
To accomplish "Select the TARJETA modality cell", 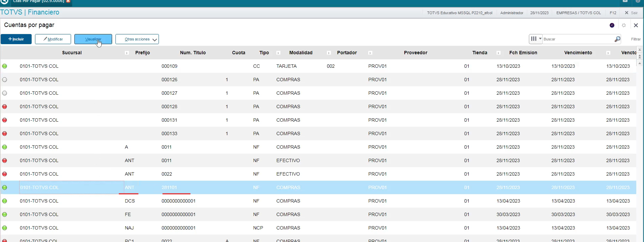I will coord(286,66).
